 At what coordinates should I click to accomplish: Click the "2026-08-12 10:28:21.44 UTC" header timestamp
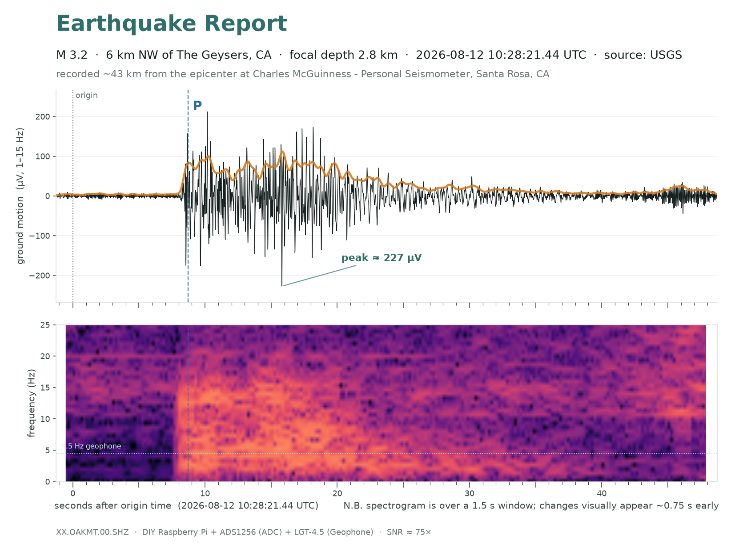pos(501,55)
